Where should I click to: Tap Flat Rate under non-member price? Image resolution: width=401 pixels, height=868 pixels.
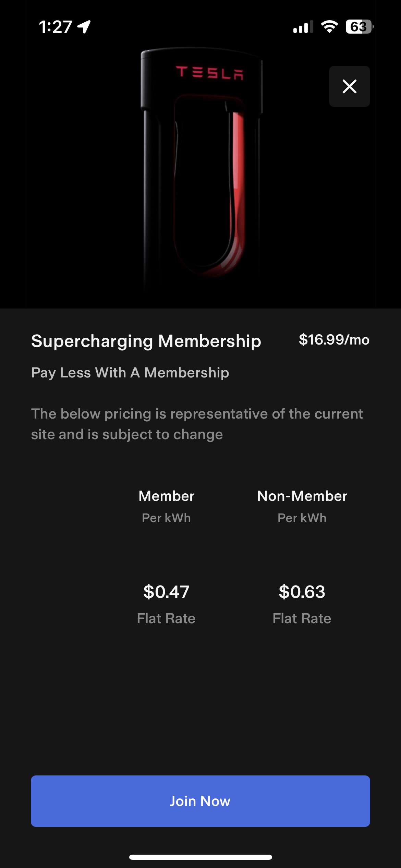pyautogui.click(x=302, y=618)
